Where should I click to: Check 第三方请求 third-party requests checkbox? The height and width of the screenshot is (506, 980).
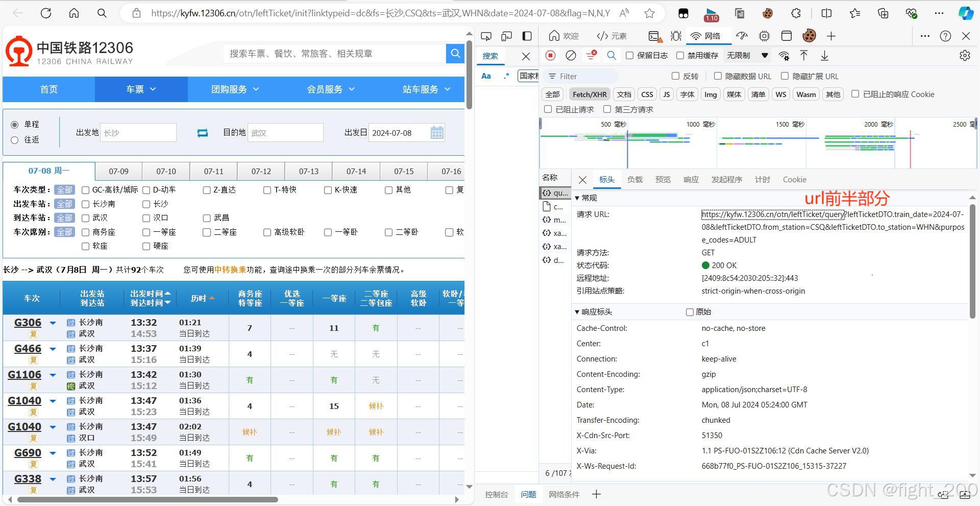[607, 109]
